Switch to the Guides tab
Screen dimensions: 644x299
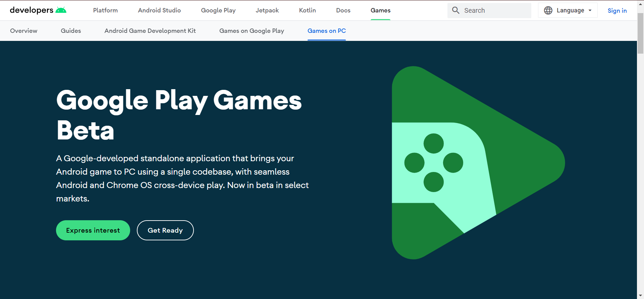(71, 31)
